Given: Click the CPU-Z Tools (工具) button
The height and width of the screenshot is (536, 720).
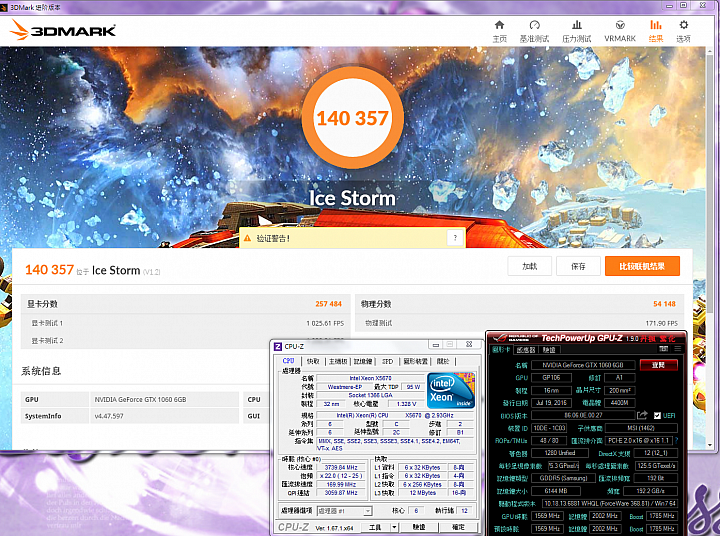Looking at the screenshot, I should tap(375, 527).
